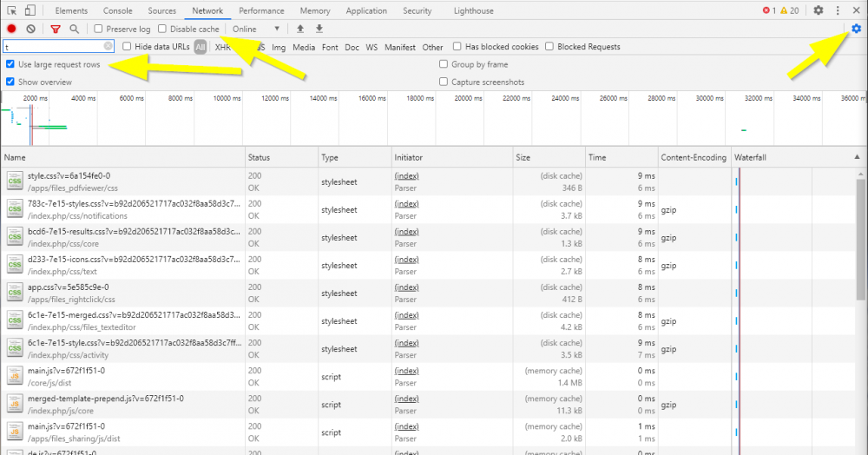Enable Capture screenshots checkbox

(x=444, y=82)
